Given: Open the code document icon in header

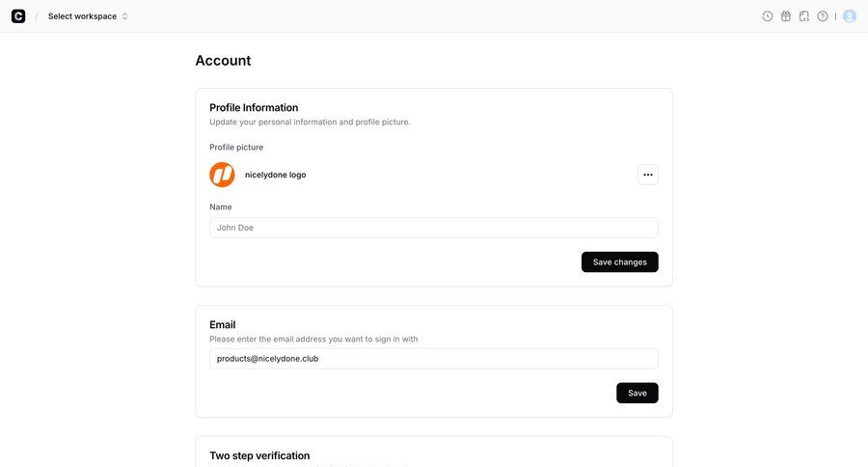Looking at the screenshot, I should pos(804,16).
